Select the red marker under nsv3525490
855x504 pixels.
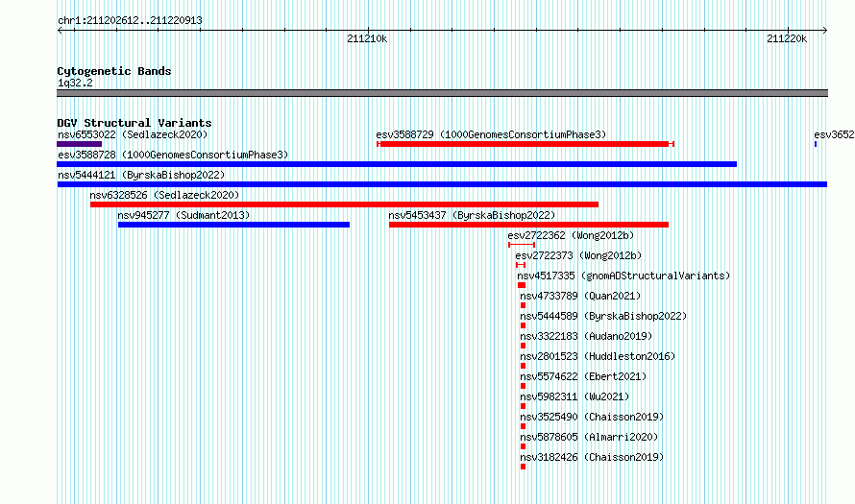click(x=523, y=426)
